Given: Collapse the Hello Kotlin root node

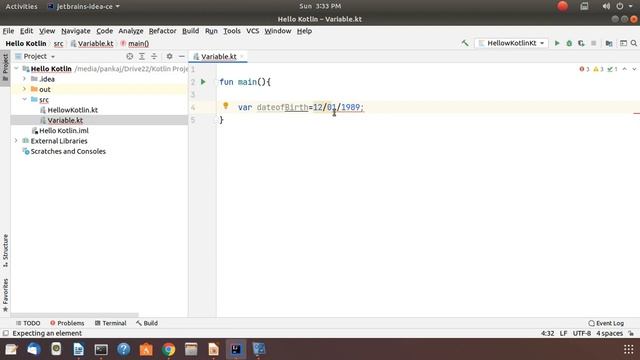Looking at the screenshot, I should [x=16, y=69].
